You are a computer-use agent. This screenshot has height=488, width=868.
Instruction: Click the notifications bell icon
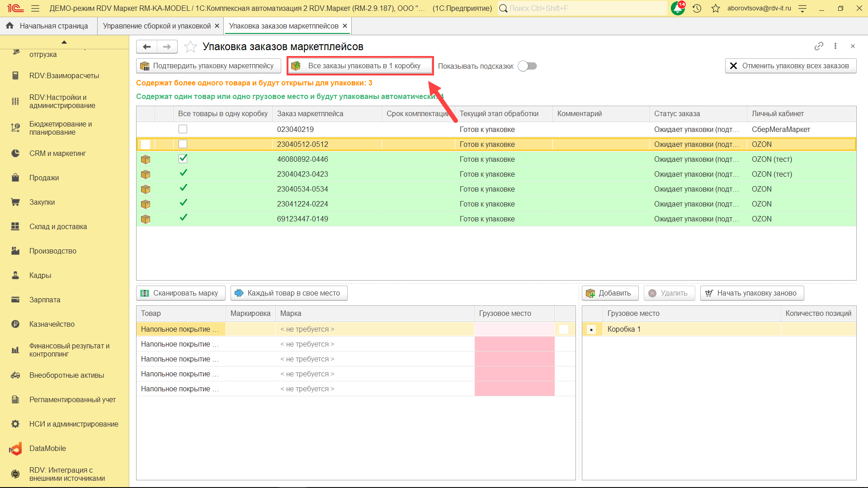pos(677,8)
